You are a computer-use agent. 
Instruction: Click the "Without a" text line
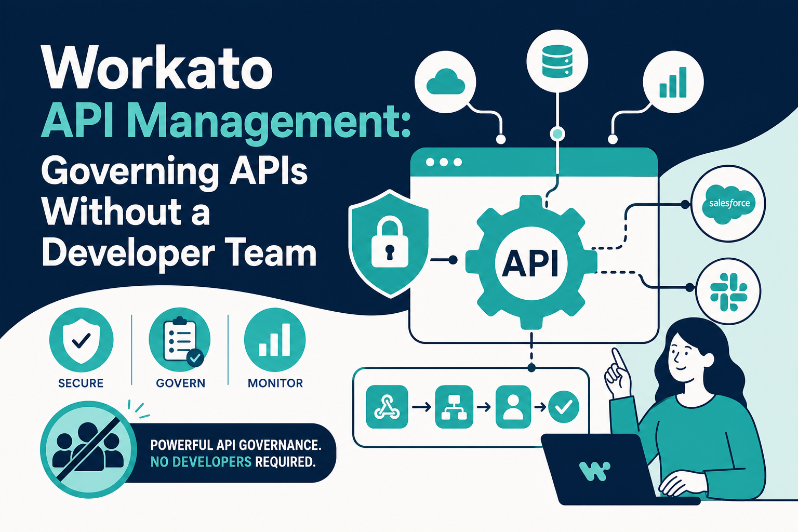click(126, 211)
